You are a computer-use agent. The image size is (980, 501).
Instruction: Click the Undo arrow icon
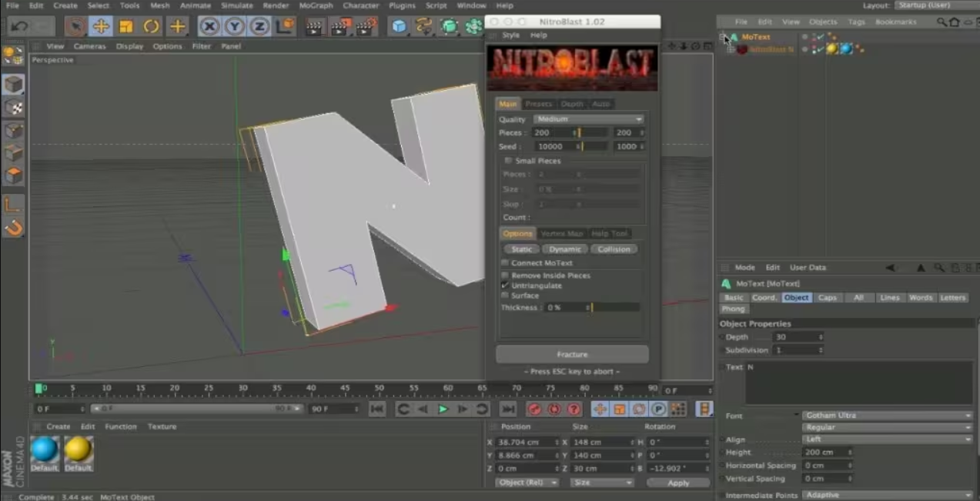coord(19,27)
